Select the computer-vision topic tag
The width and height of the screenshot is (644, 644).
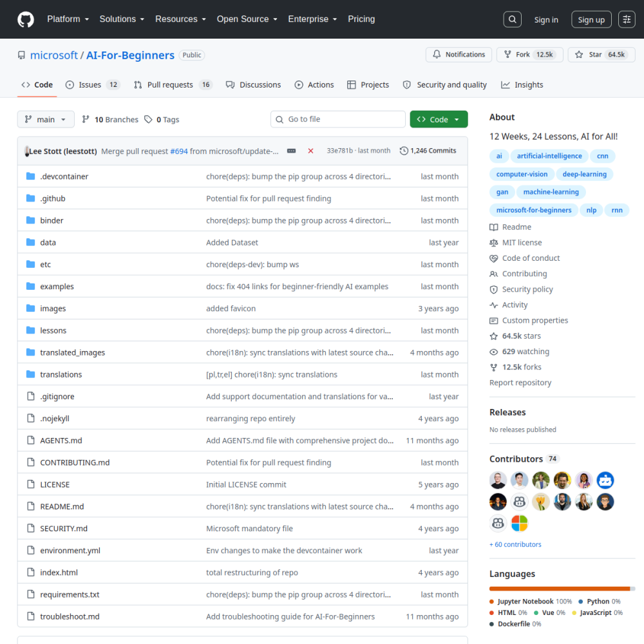[x=522, y=174]
